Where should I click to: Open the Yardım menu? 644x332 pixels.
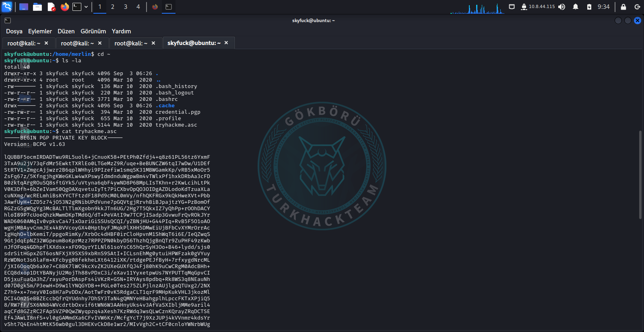coord(121,31)
